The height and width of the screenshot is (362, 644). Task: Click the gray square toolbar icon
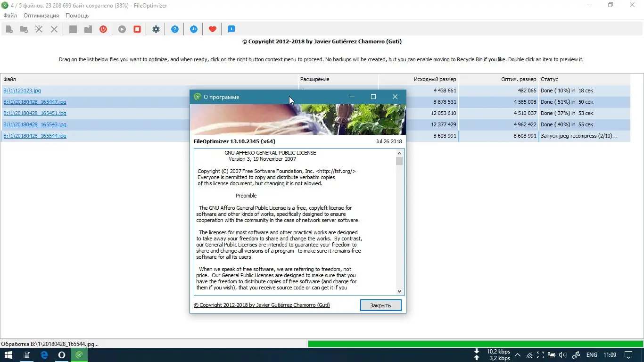tap(73, 29)
